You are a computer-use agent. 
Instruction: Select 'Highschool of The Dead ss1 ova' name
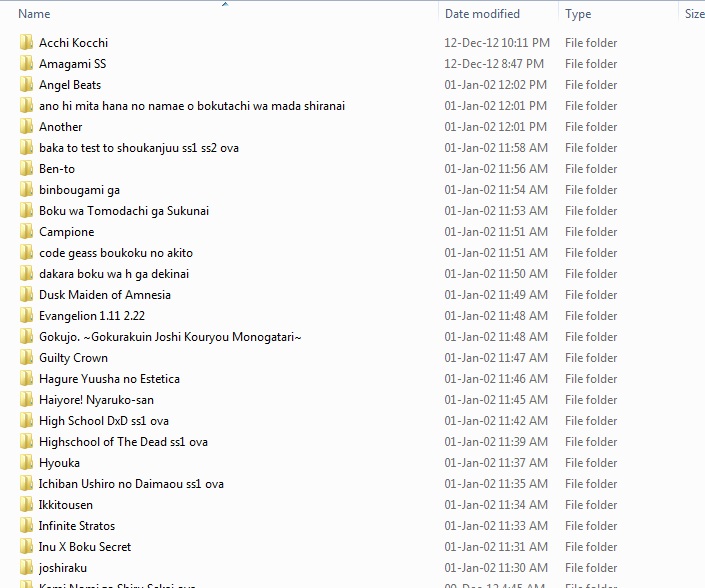pos(124,442)
